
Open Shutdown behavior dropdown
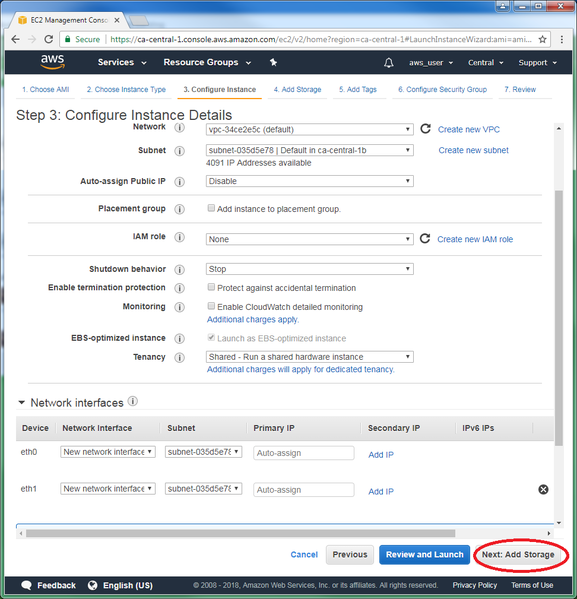click(310, 269)
